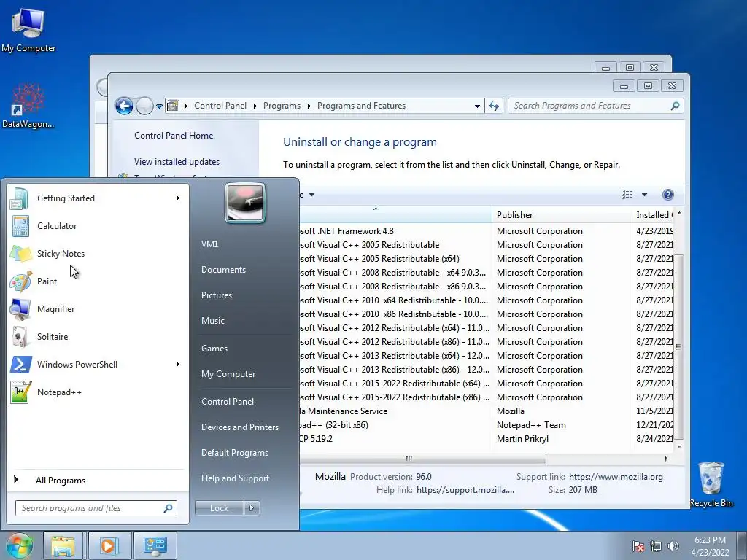Click the Control Panel taskbar icon
This screenshot has height=560, width=747.
[x=155, y=545]
